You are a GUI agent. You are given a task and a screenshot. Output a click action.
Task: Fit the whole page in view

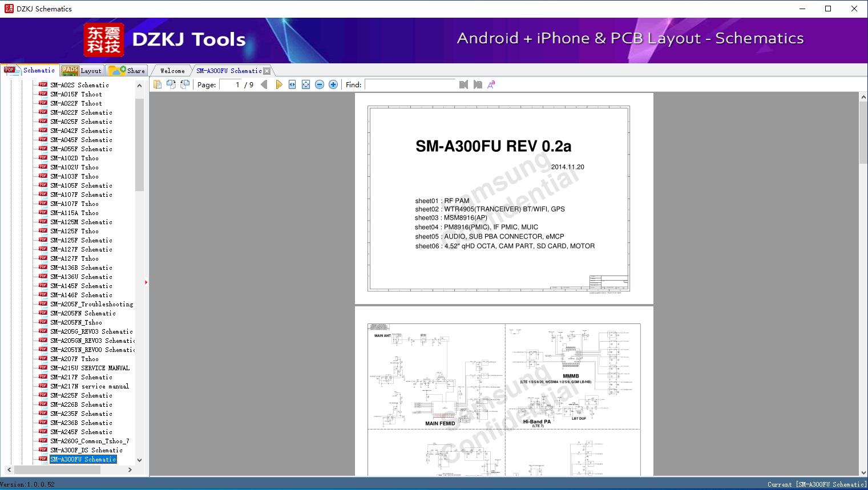(x=306, y=84)
